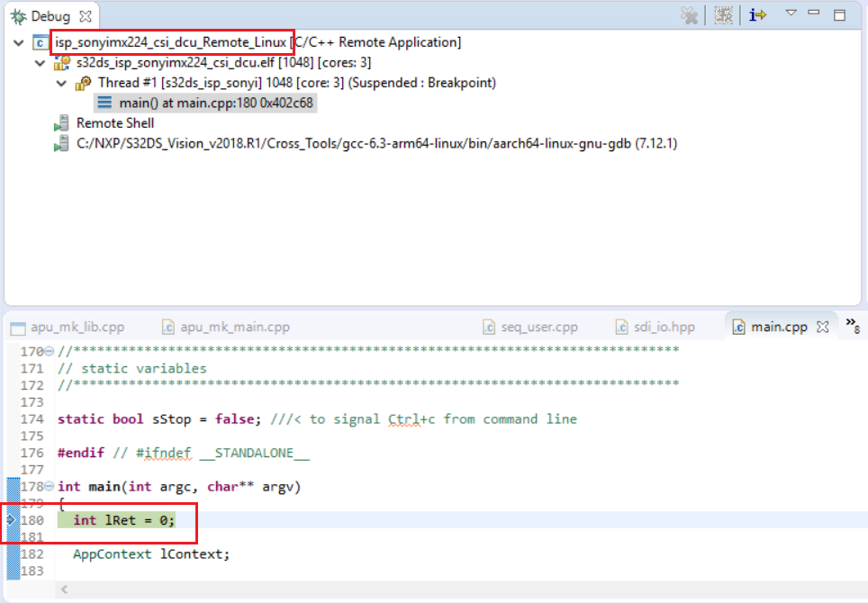Click the stack frame icon beside main()
868x603 pixels.
click(x=104, y=103)
